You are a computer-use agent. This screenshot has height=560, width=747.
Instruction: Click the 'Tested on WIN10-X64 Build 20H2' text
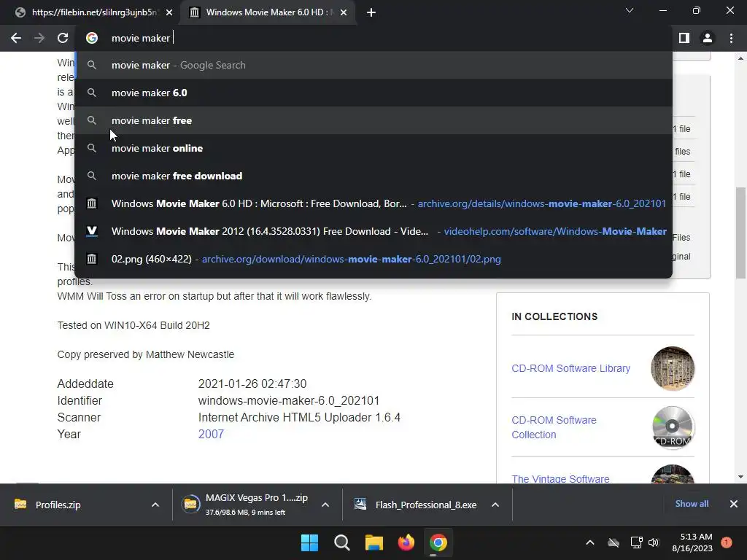(133, 326)
